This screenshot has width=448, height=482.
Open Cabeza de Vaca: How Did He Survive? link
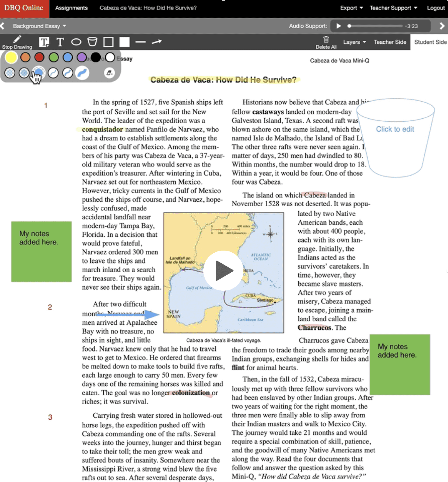click(x=148, y=8)
